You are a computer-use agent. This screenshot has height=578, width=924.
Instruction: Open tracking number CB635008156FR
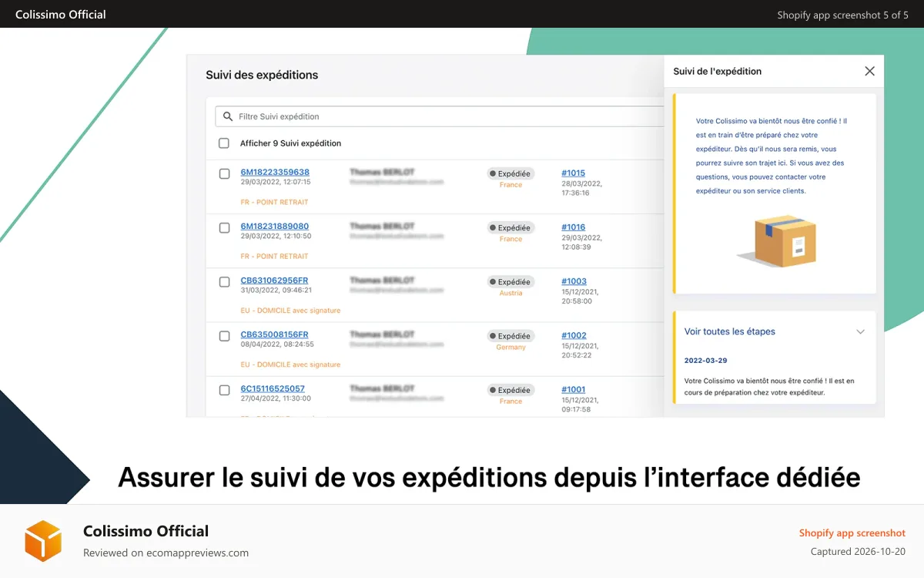click(x=274, y=334)
